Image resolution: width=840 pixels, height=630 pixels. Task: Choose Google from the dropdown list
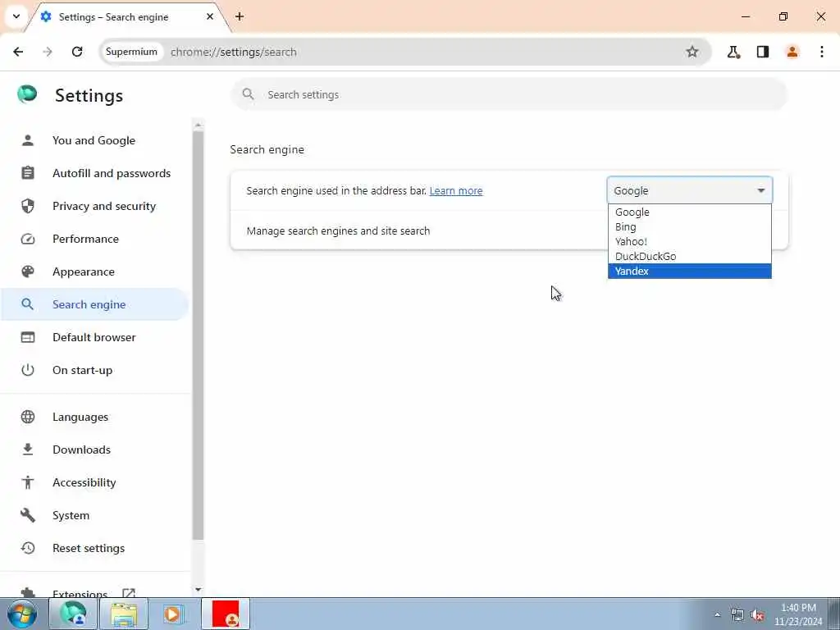click(x=689, y=212)
